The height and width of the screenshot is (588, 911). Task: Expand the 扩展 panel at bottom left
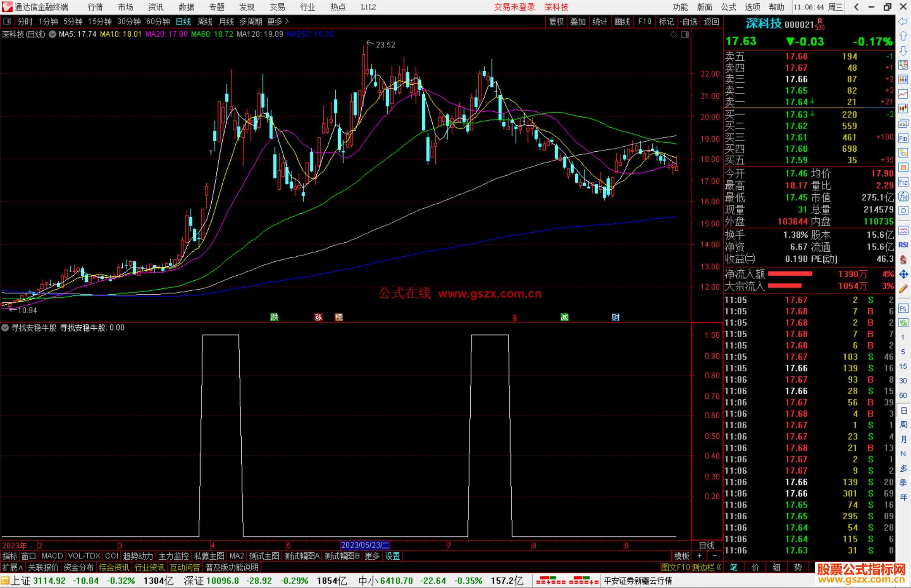[x=13, y=567]
